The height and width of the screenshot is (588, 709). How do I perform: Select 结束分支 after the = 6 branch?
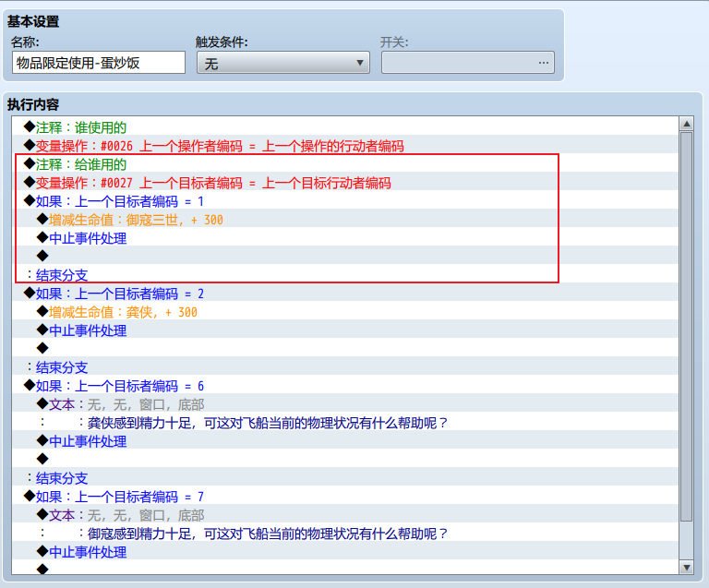point(345,477)
